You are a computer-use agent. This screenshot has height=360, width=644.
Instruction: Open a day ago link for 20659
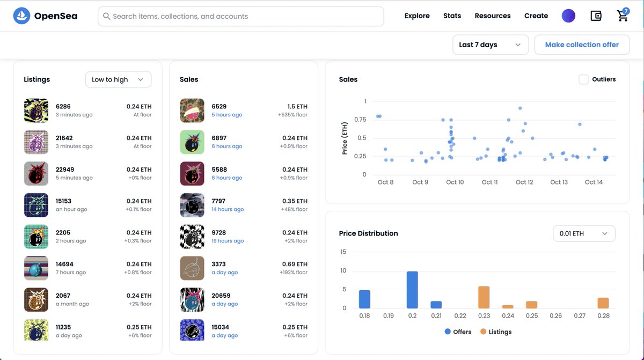[224, 304]
